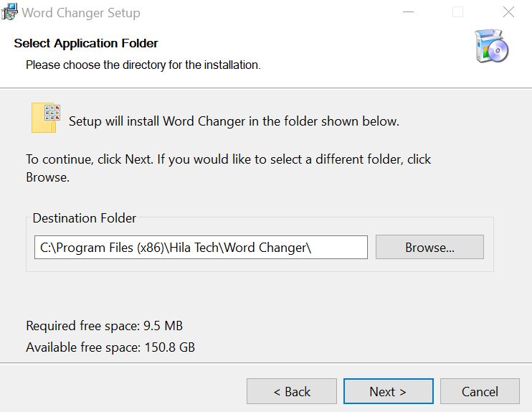Click the "Available free space: 150.8 GB" line

point(110,347)
